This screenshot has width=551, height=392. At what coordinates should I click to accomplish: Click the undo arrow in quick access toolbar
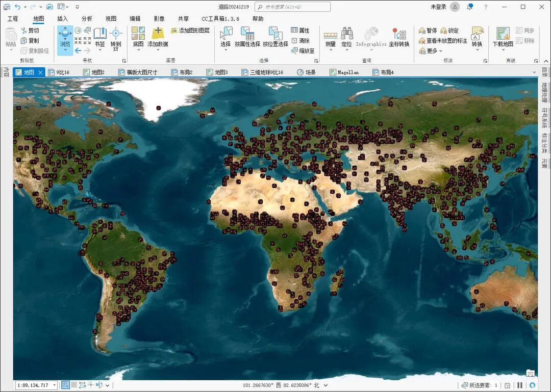point(17,7)
